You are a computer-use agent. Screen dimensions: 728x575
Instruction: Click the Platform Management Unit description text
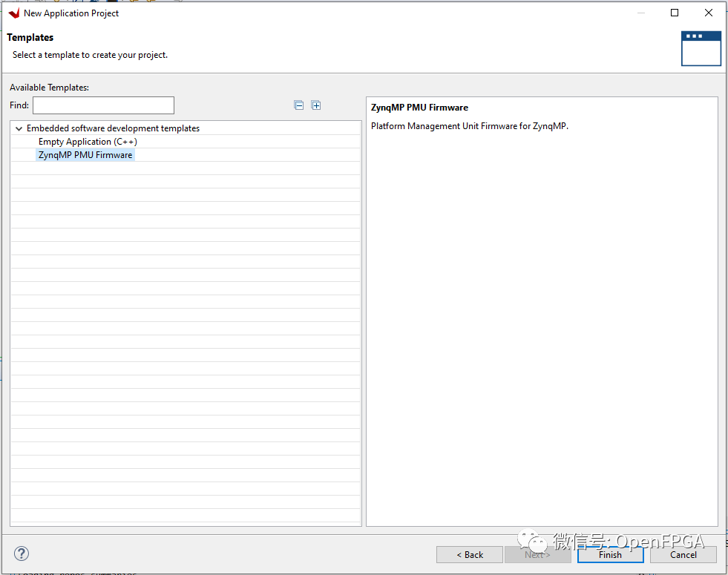469,126
